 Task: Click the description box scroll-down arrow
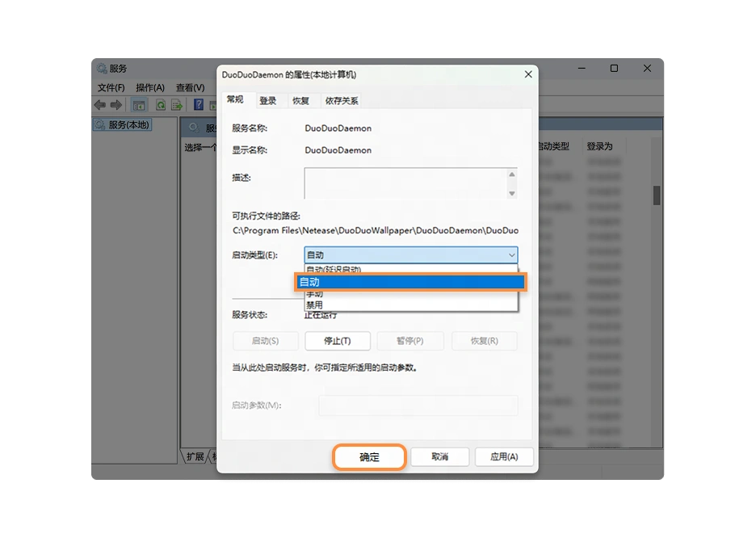click(512, 193)
